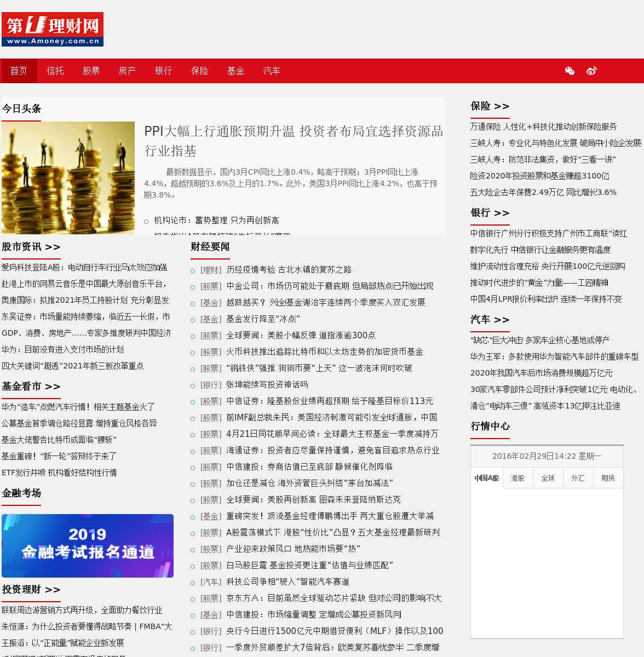Click the Weibo icon in navigation bar
644x657 pixels.
point(591,71)
